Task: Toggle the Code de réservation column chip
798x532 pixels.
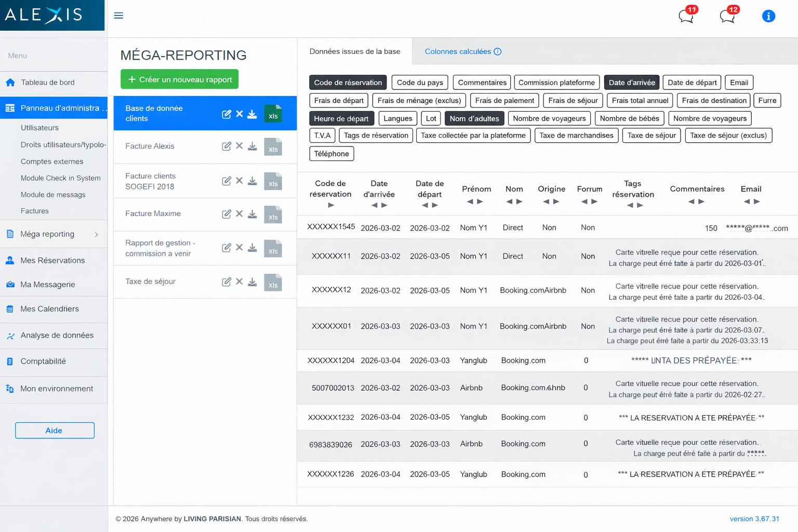Action: click(x=348, y=82)
